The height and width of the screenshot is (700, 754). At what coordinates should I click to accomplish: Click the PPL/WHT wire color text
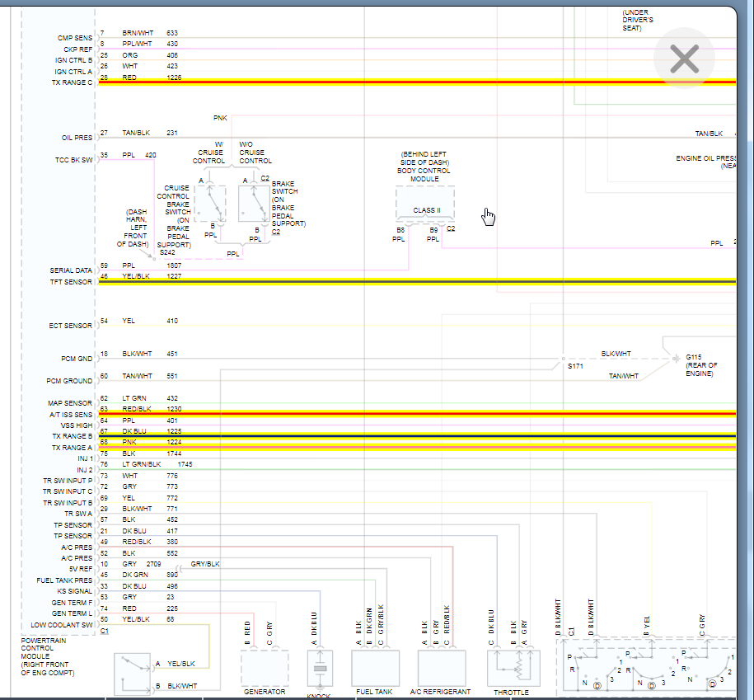pyautogui.click(x=137, y=44)
